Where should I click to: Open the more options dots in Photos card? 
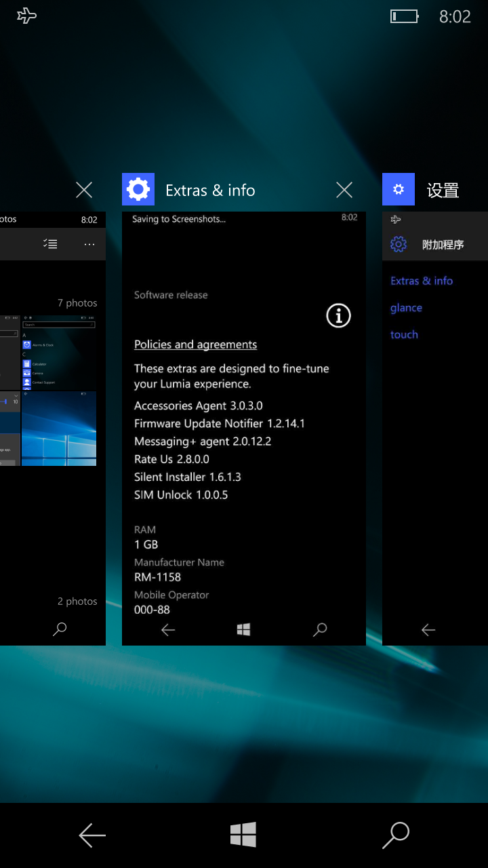point(89,244)
